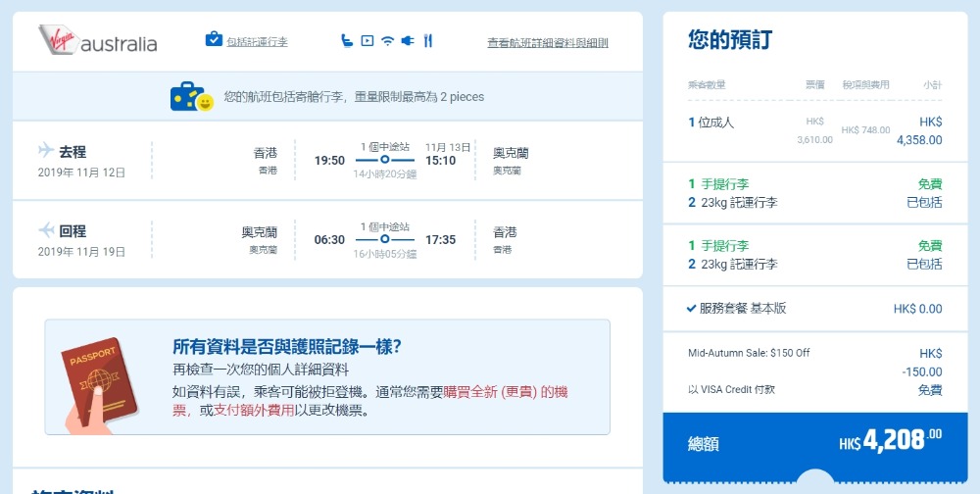
Task: Select the outbound 1個中途站 stopover indicator
Action: [384, 159]
